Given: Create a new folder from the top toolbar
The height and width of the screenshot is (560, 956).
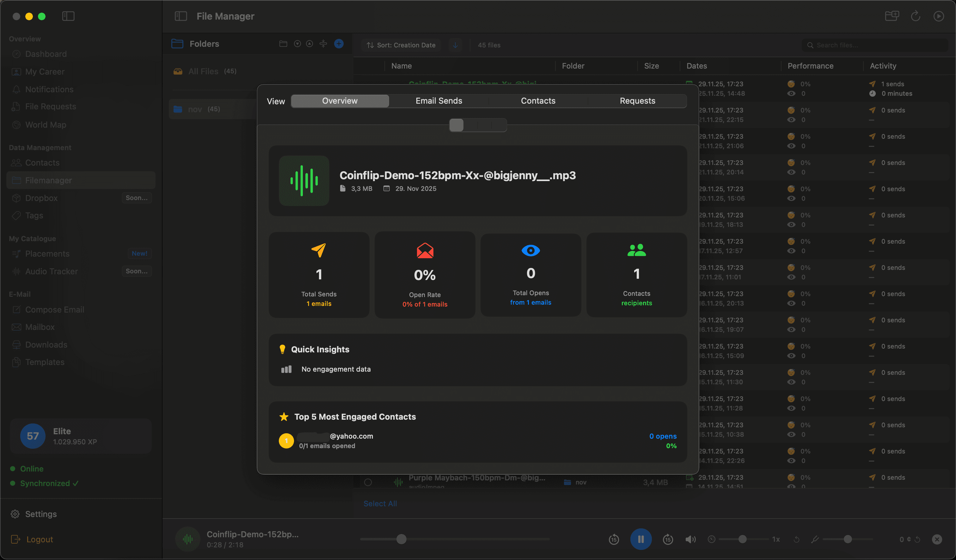Looking at the screenshot, I should point(892,16).
